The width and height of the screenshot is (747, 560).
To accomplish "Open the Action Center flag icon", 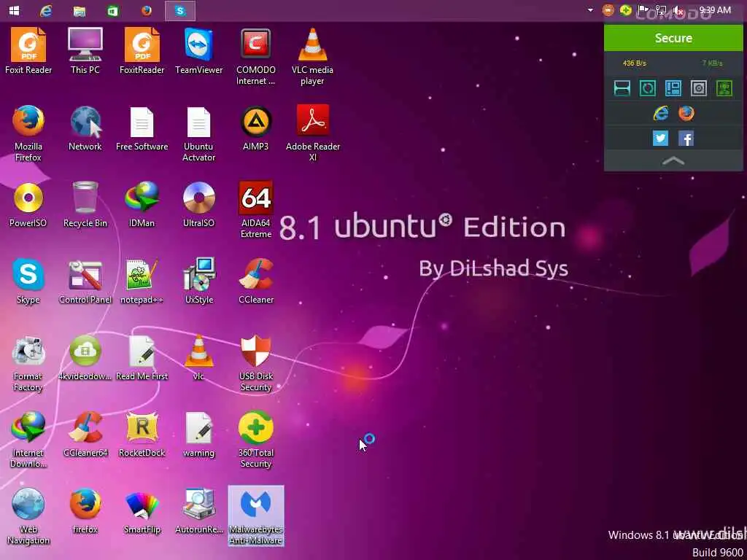I will 643,10.
